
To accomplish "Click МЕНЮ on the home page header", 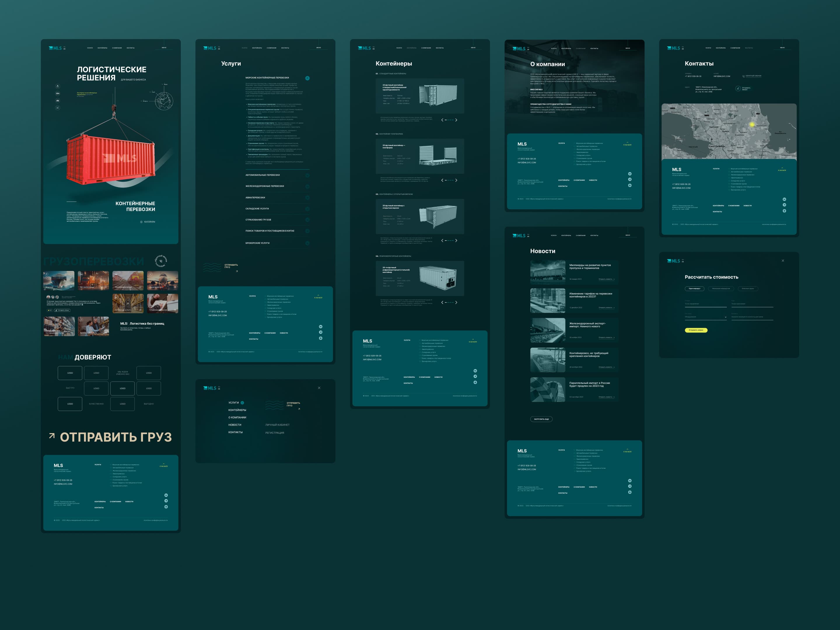I will [x=164, y=48].
